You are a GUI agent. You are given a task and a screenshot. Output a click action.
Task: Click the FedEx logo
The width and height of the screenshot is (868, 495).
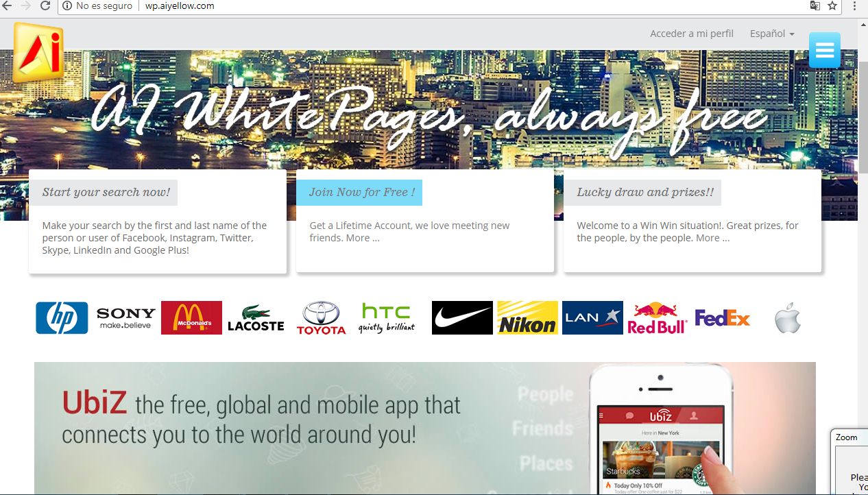tap(723, 318)
